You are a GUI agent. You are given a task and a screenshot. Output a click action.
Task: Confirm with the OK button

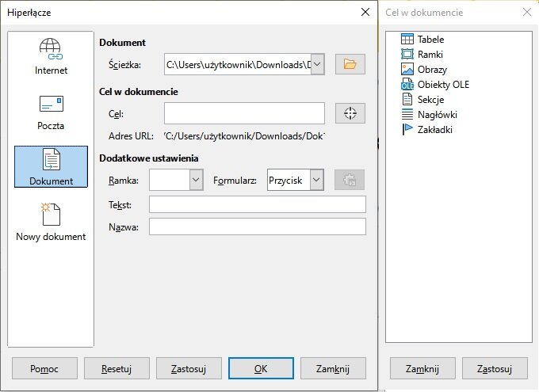[x=261, y=368]
